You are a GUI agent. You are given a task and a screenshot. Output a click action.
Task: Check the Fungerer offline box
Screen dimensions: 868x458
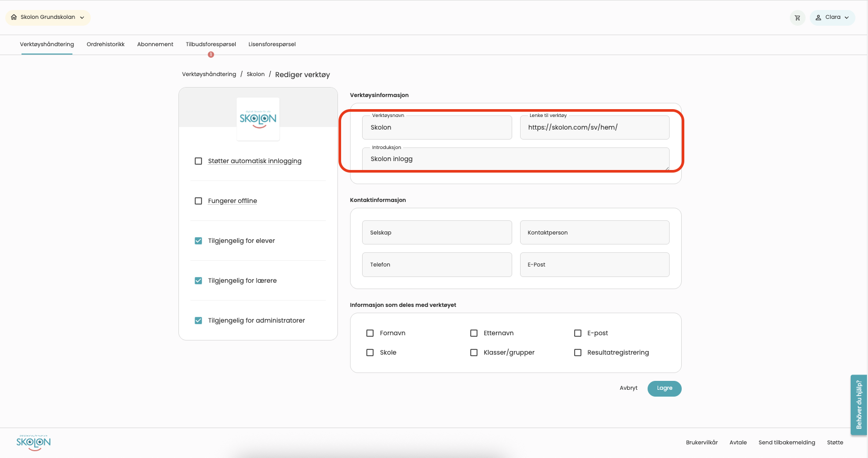(x=198, y=201)
